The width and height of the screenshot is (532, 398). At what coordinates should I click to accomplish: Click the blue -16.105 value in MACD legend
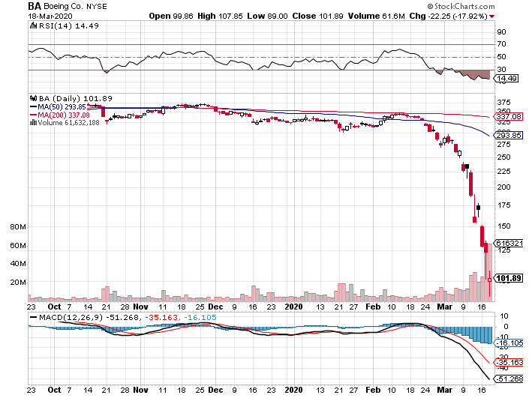tap(200, 318)
